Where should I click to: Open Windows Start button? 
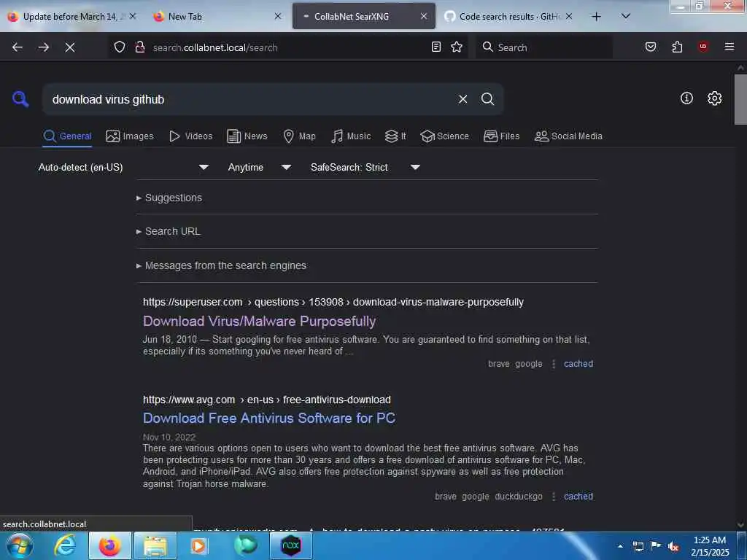(x=20, y=545)
